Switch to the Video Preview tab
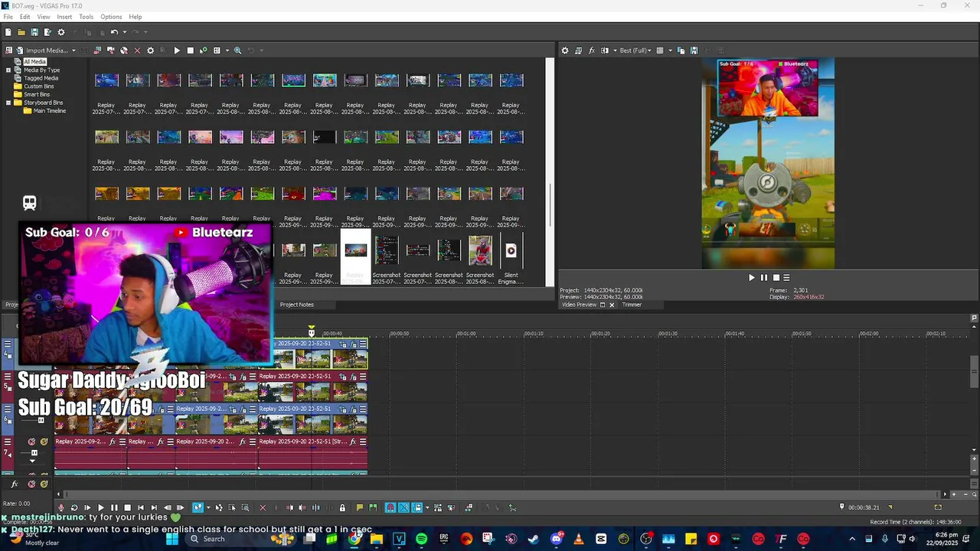The width and height of the screenshot is (980, 551). pos(579,305)
